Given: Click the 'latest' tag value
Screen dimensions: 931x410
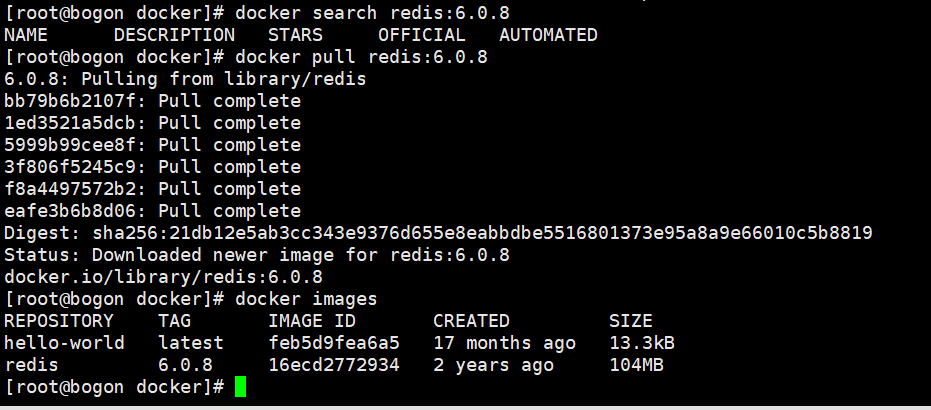Looking at the screenshot, I should pyautogui.click(x=191, y=343).
